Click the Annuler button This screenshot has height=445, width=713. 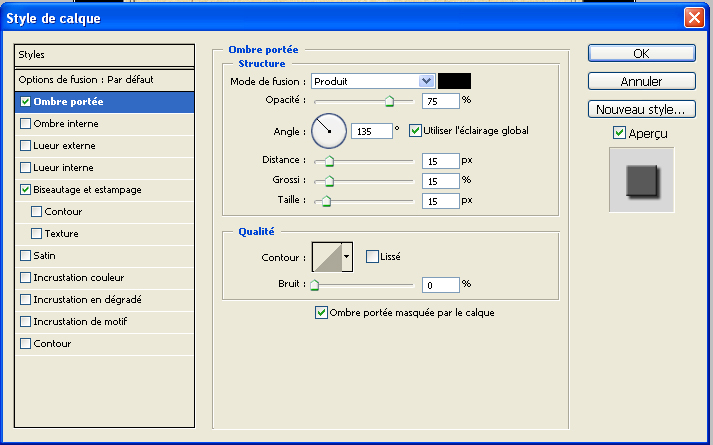642,81
